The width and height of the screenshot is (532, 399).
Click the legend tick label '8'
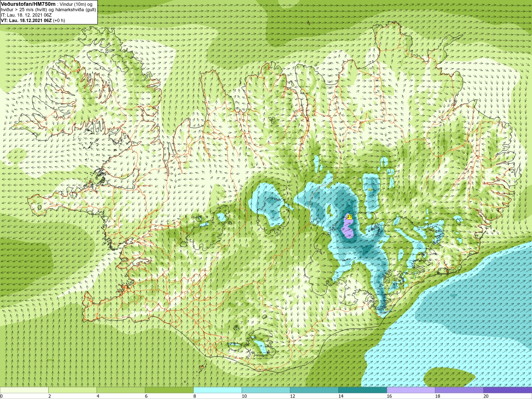click(x=195, y=396)
